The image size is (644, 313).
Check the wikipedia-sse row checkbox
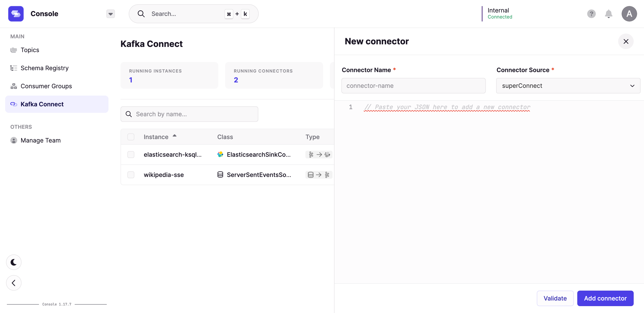pos(131,175)
